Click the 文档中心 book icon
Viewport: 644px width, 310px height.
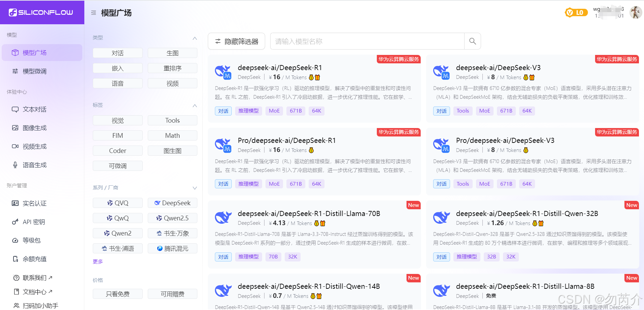coord(16,292)
